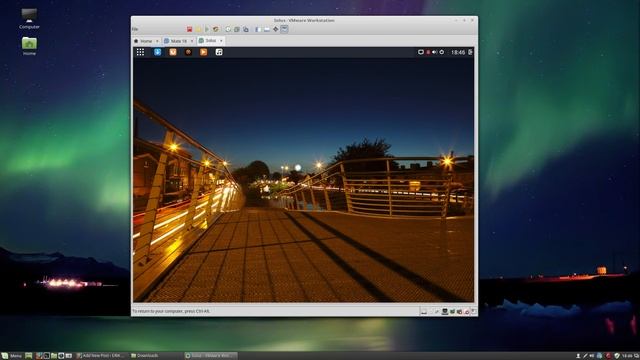Launch the terminal icon in taskbar launchers
This screenshot has width=640, height=360.
[x=47, y=356]
